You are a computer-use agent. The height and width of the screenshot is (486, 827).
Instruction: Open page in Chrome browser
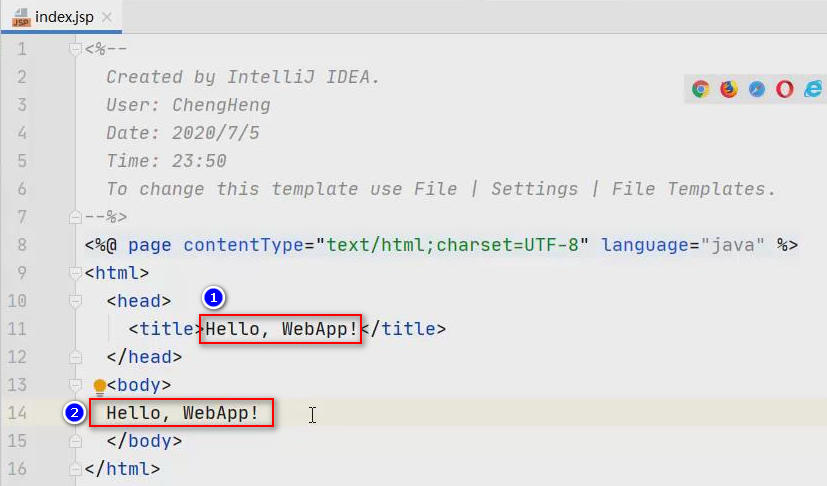701,89
